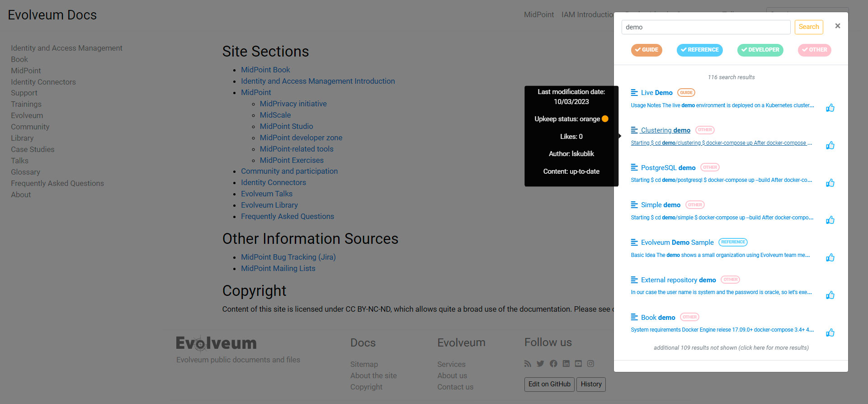The width and height of the screenshot is (868, 404).
Task: Click Edit on GitHub button
Action: click(549, 384)
